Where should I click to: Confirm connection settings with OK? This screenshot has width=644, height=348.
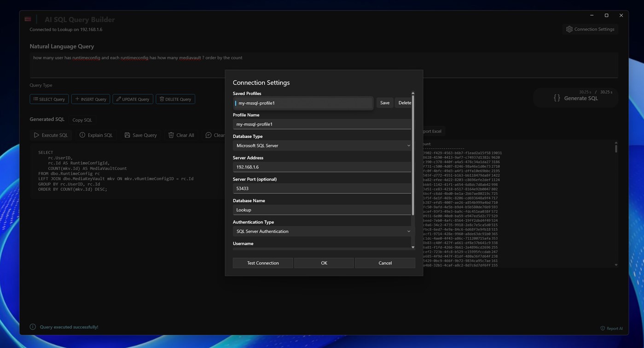click(324, 263)
